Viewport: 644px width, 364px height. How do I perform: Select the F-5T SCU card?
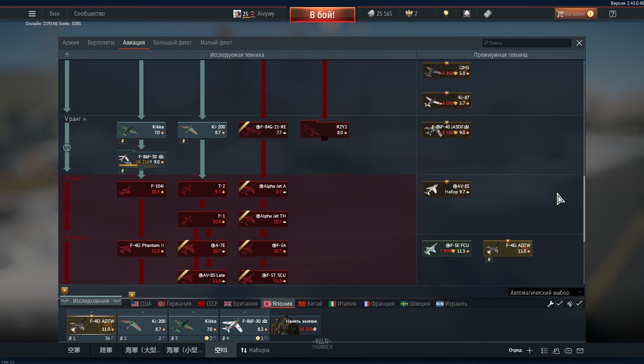coord(263,277)
